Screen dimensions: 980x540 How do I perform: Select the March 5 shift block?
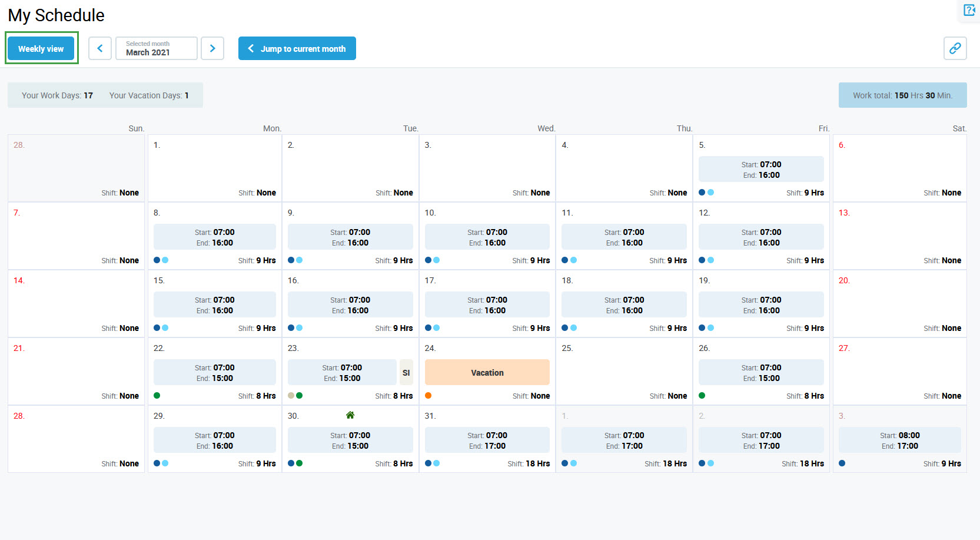point(760,170)
